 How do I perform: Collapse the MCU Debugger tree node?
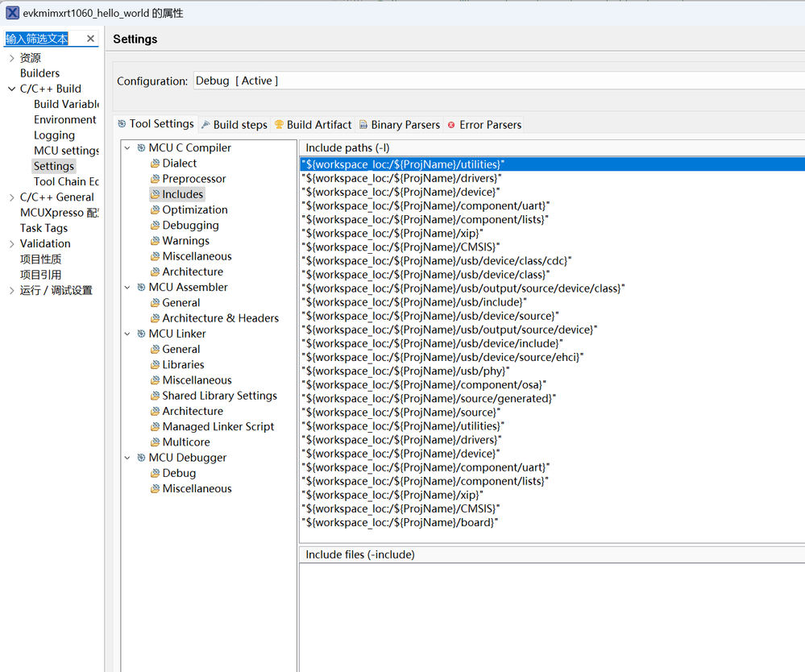(x=127, y=458)
